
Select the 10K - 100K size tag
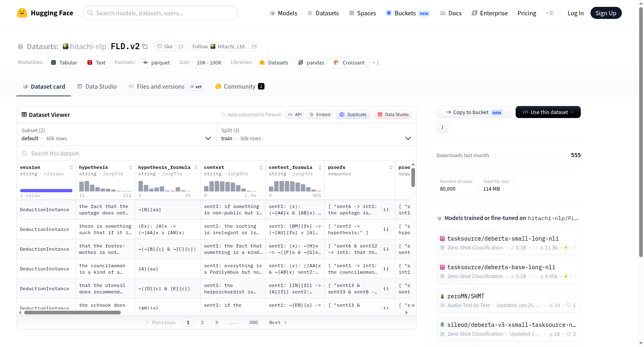(209, 62)
